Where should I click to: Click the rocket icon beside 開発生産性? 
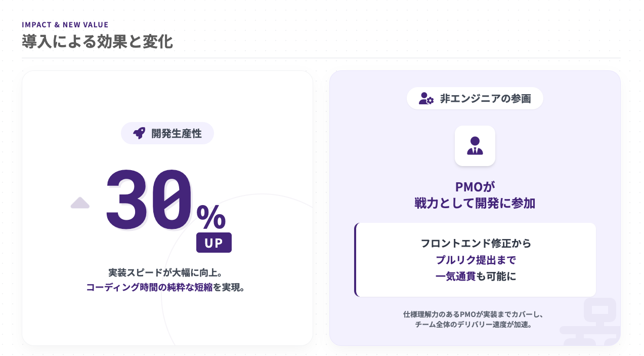(139, 133)
